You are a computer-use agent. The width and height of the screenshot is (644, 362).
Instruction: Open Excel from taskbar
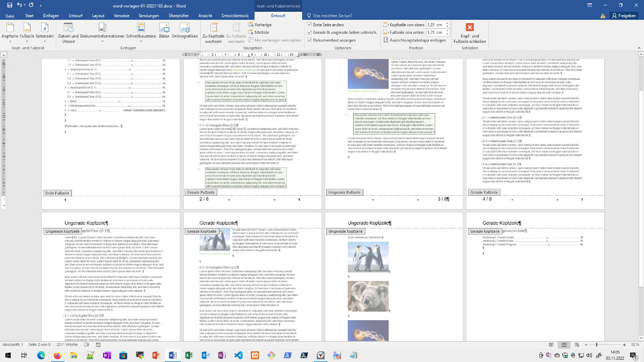pos(189,355)
